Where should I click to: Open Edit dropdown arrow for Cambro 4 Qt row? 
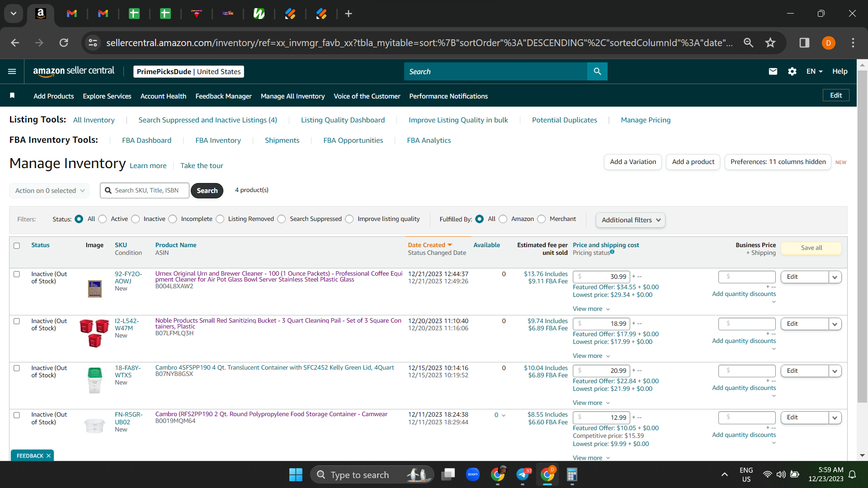point(835,371)
